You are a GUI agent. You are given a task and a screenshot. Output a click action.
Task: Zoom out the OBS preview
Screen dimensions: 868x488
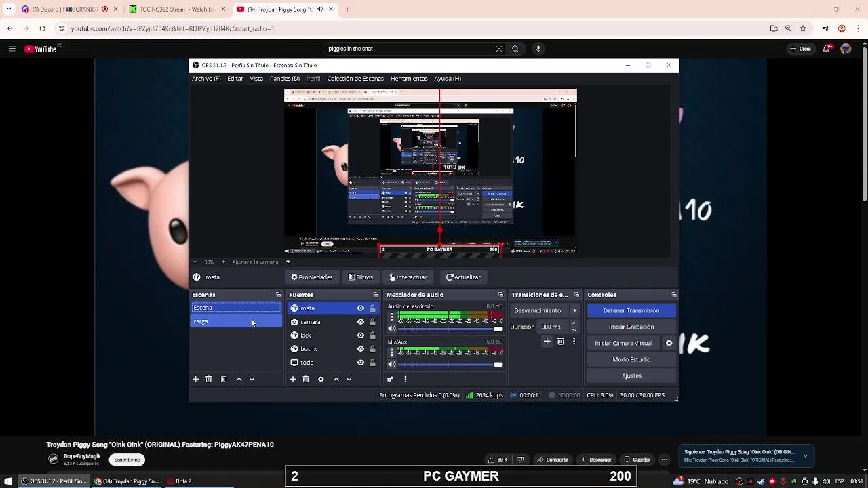pos(195,262)
